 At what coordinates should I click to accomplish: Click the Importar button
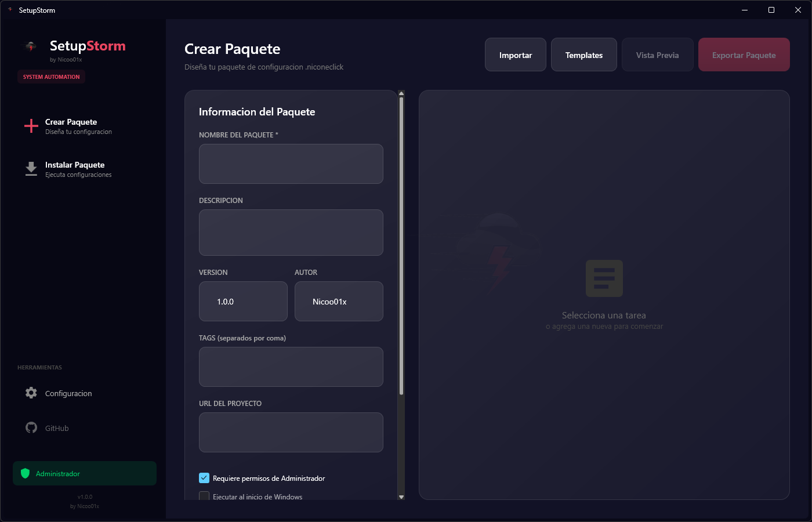(515, 54)
